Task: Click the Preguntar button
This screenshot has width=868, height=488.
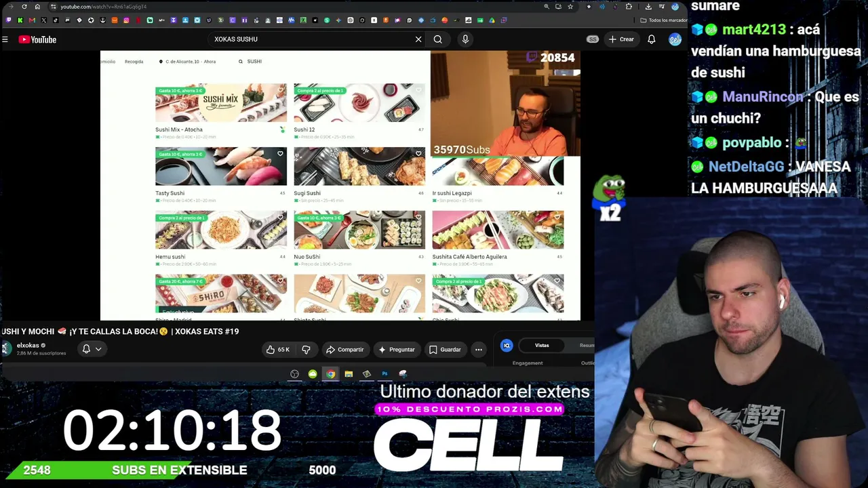Action: pos(397,350)
